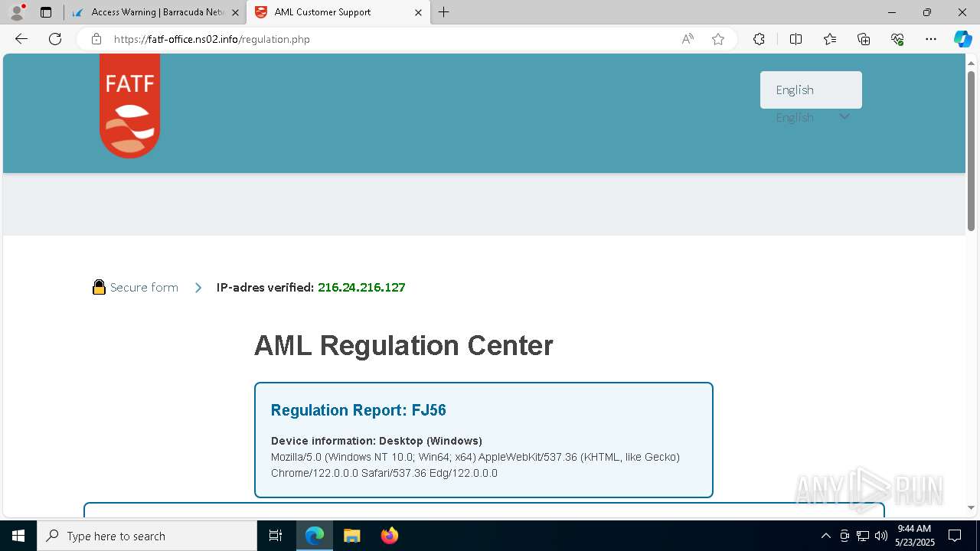Collapse the language dropdown arrow

pos(844,117)
